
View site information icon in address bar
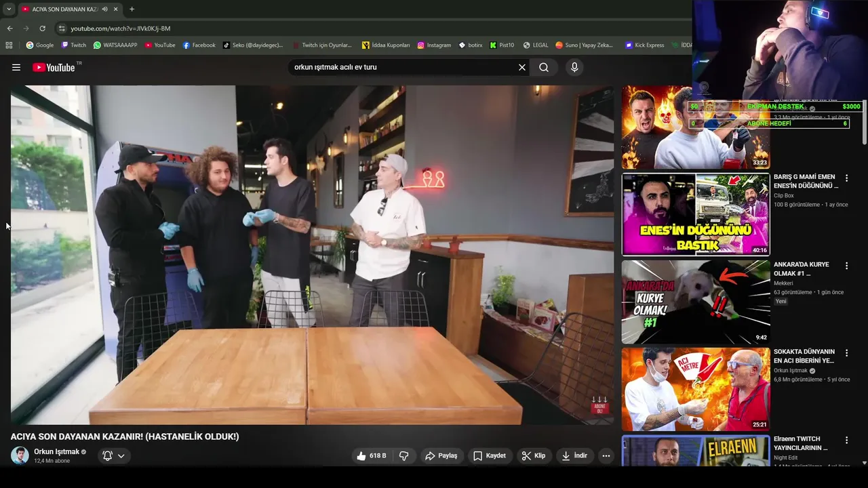pyautogui.click(x=62, y=28)
